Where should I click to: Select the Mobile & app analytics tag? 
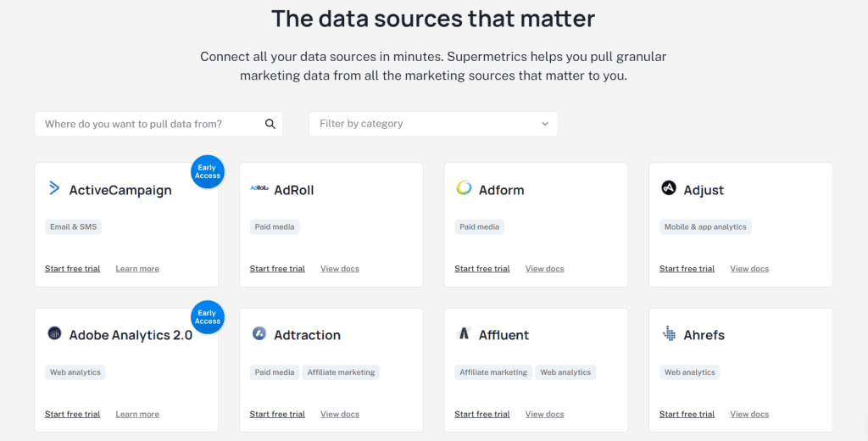pyautogui.click(x=705, y=227)
